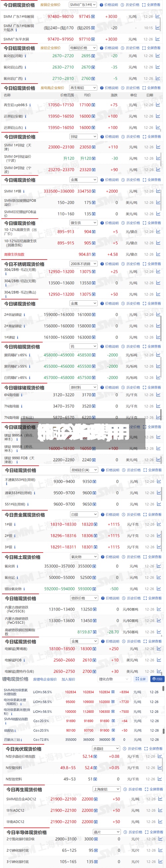Click 全屏查看 in the tungsten-molybdenum section
Viewport: 166px width, 868px height.
pos(152,347)
